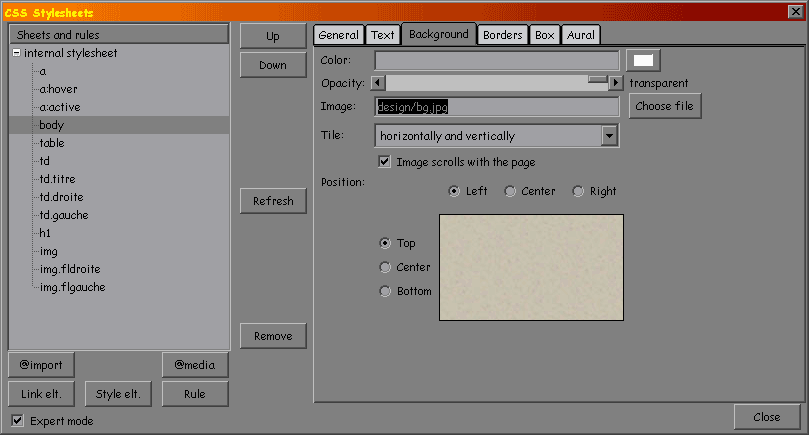Click the Image path input field
The image size is (809, 435).
coord(496,107)
